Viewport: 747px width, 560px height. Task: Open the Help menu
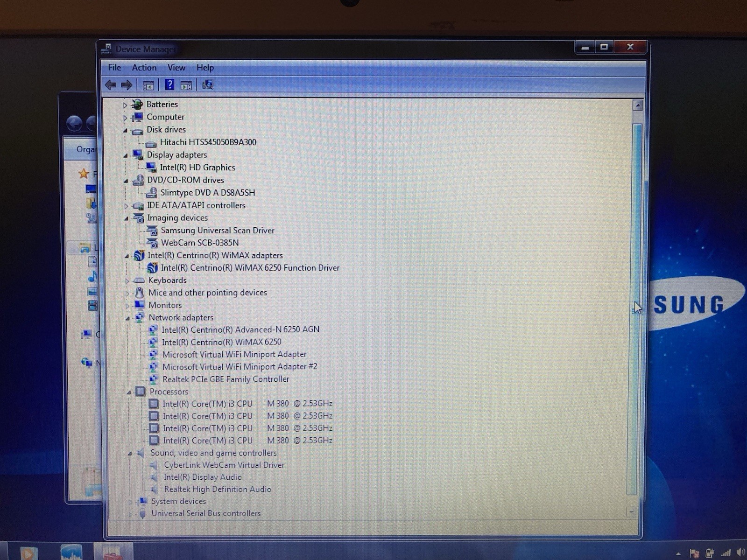[x=205, y=68]
